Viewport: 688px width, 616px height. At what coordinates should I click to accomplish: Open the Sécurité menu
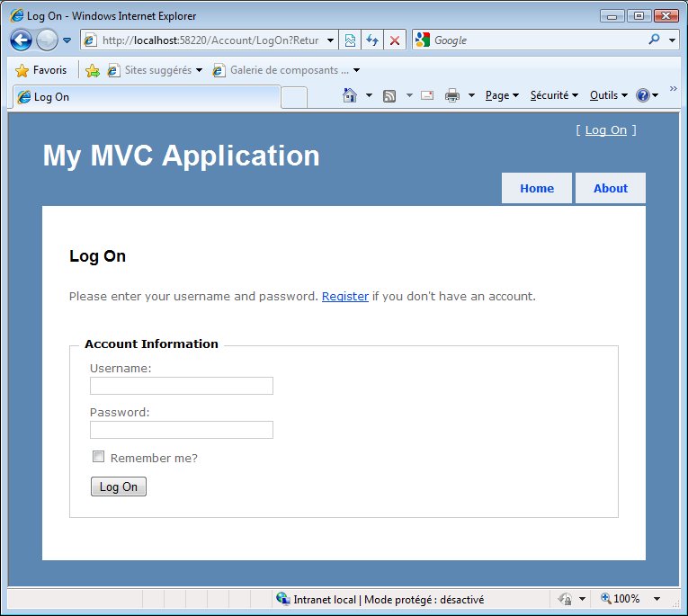point(553,95)
